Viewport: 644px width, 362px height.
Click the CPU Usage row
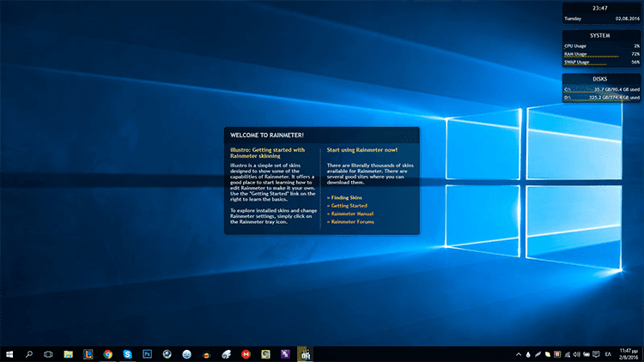click(602, 46)
